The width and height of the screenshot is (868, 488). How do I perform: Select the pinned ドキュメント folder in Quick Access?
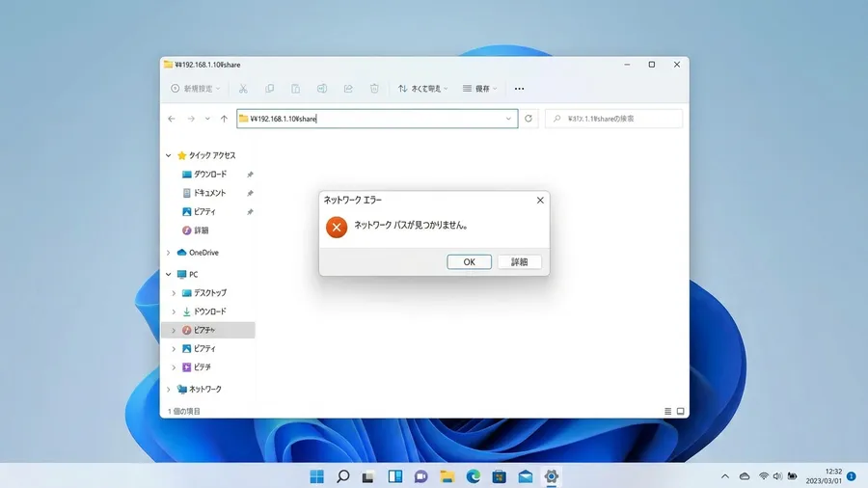(x=204, y=193)
